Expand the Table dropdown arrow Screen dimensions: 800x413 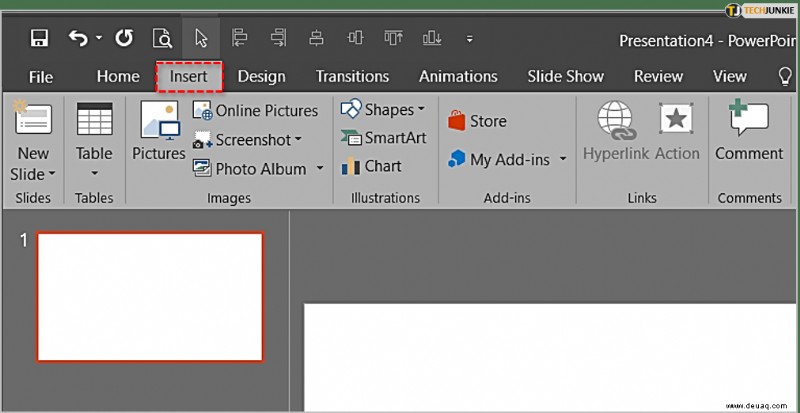tap(94, 174)
